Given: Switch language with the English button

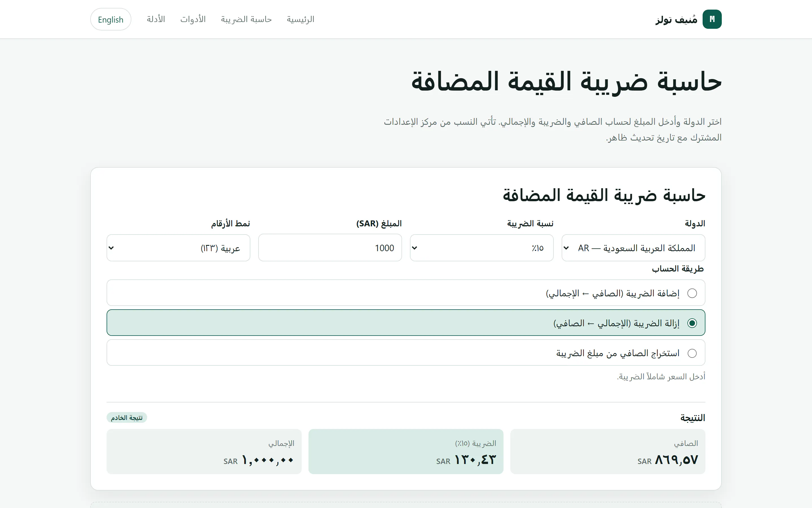Looking at the screenshot, I should 111,19.
